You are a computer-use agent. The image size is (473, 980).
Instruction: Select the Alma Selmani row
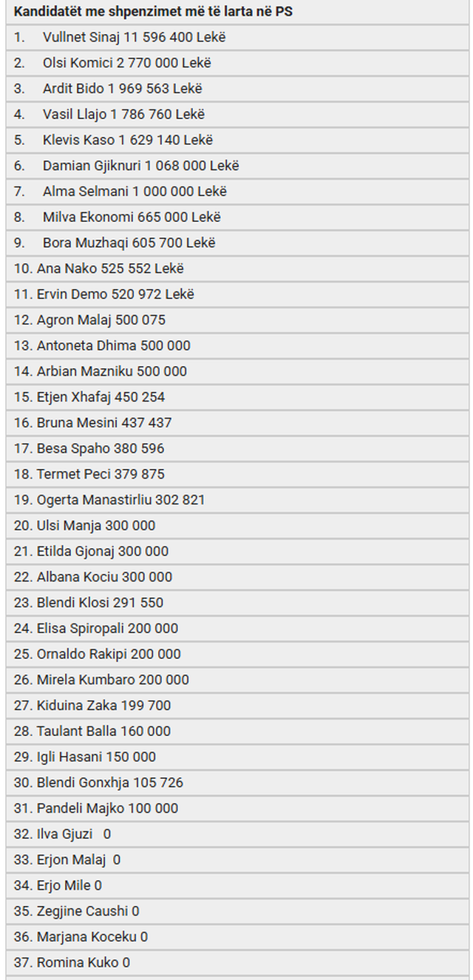(236, 192)
